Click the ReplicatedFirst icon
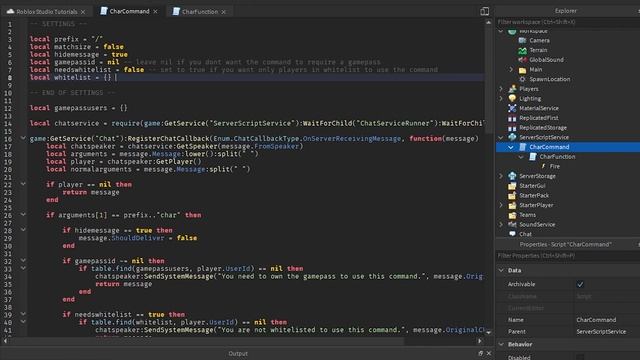 click(x=512, y=118)
